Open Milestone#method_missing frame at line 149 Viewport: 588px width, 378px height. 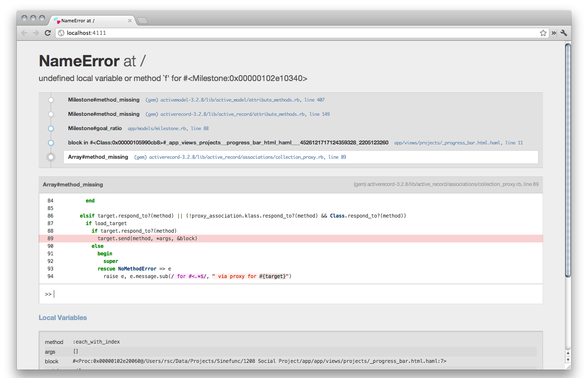(x=301, y=114)
